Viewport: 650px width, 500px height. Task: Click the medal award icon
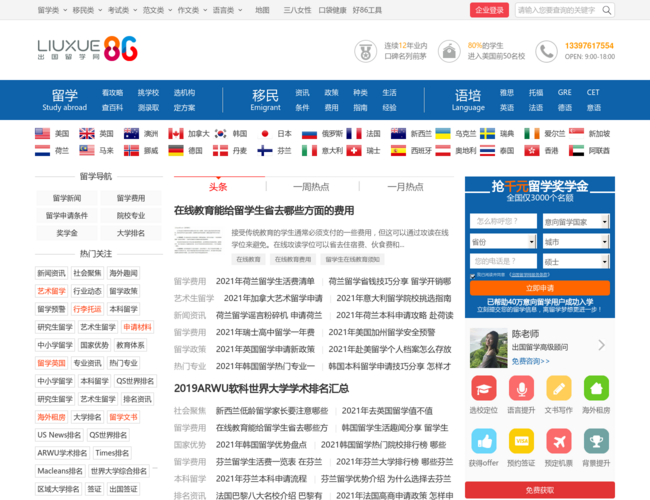[365, 51]
